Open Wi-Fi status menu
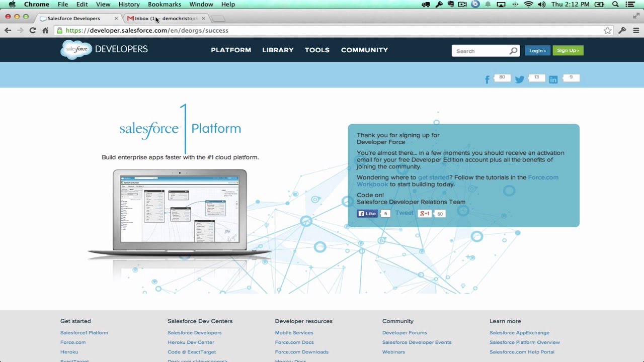 coord(528,4)
